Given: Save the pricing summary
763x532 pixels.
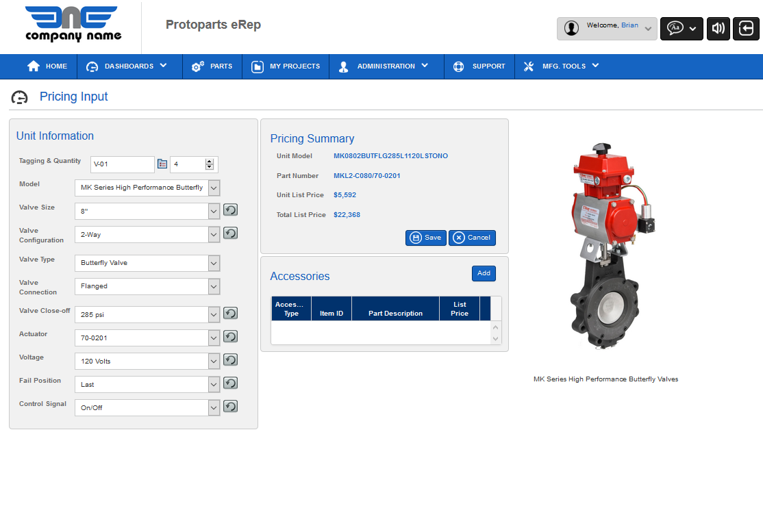Looking at the screenshot, I should (x=425, y=238).
